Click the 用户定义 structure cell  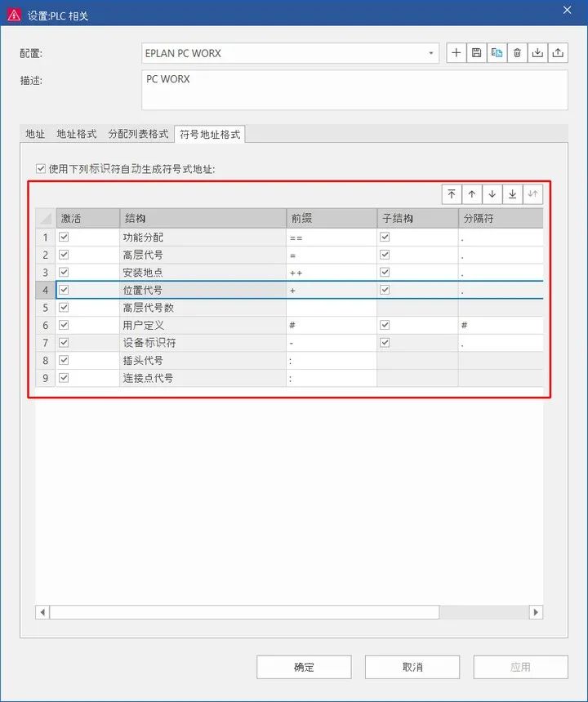point(203,325)
